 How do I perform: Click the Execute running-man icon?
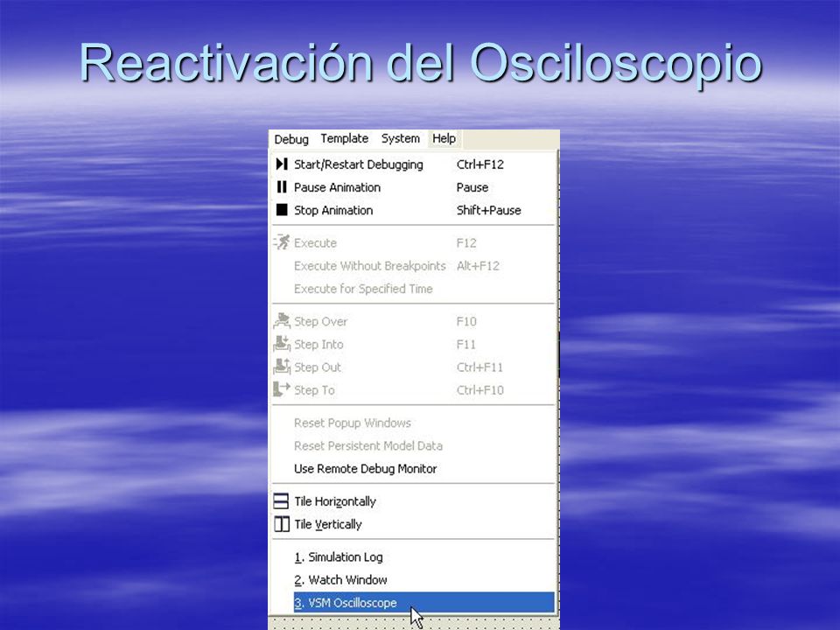[282, 242]
